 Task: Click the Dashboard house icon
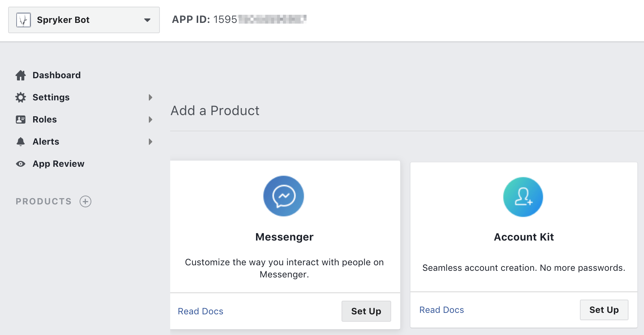click(21, 75)
